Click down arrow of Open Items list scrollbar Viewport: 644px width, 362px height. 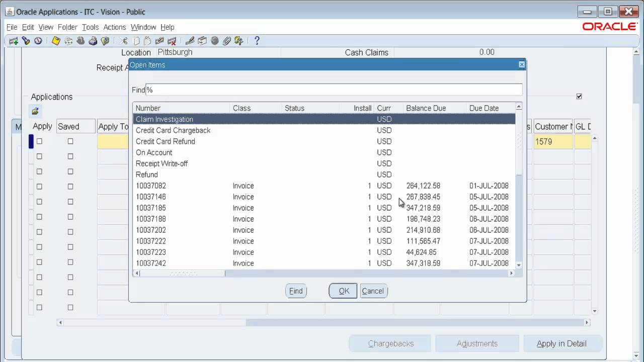tap(519, 265)
